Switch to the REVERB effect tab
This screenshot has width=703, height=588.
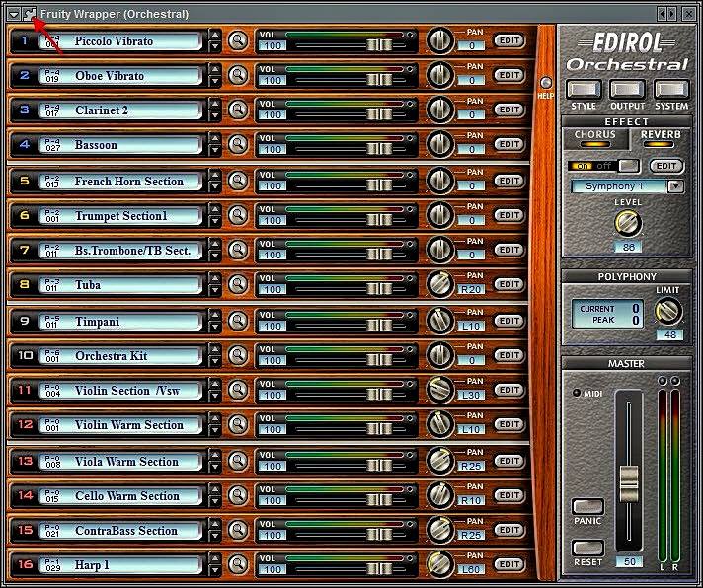coord(660,138)
